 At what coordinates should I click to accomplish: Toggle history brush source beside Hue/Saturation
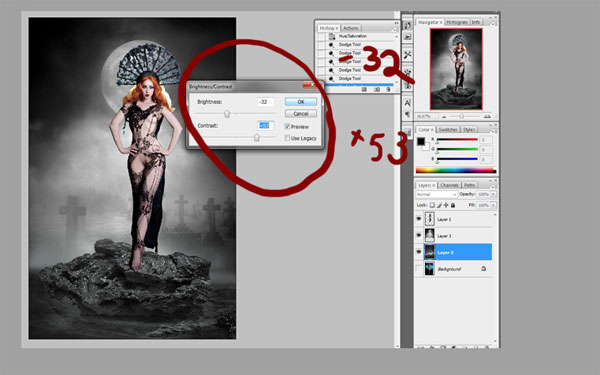pyautogui.click(x=321, y=36)
